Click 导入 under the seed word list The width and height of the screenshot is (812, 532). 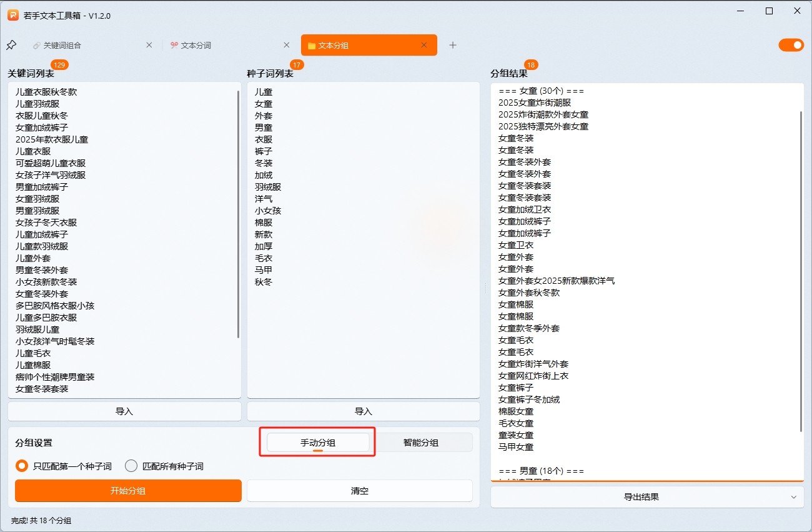click(362, 411)
